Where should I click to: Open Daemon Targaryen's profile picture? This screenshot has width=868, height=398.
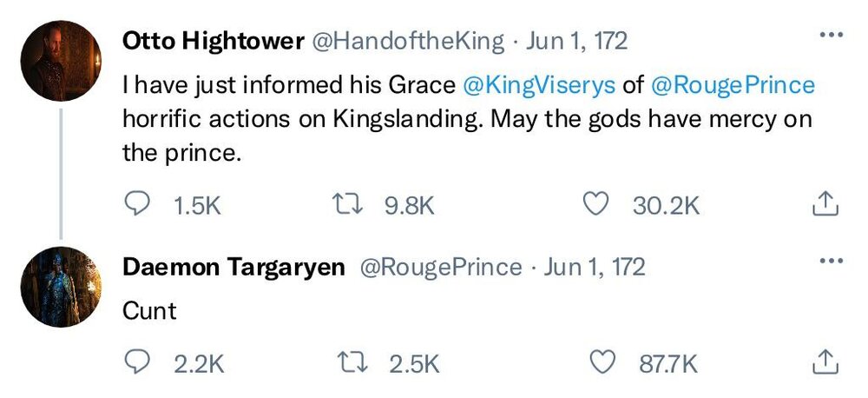point(61,287)
